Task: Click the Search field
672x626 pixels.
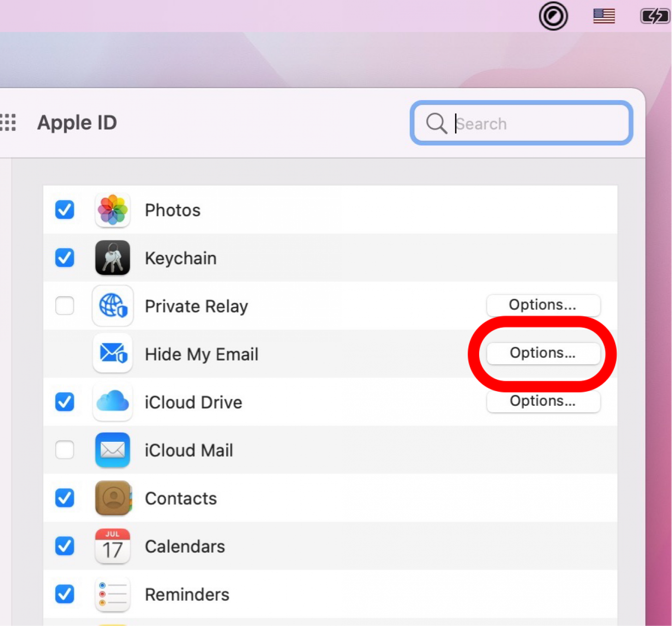Action: [521, 123]
